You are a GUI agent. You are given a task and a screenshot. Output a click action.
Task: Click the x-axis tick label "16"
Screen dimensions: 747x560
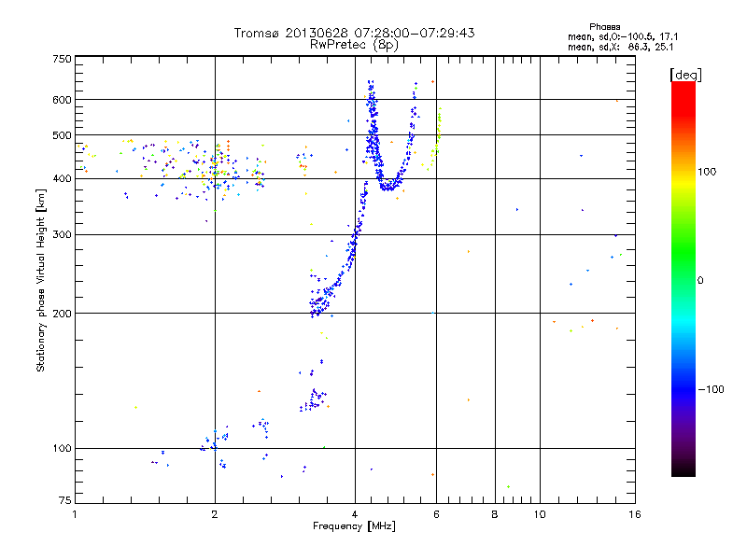635,514
